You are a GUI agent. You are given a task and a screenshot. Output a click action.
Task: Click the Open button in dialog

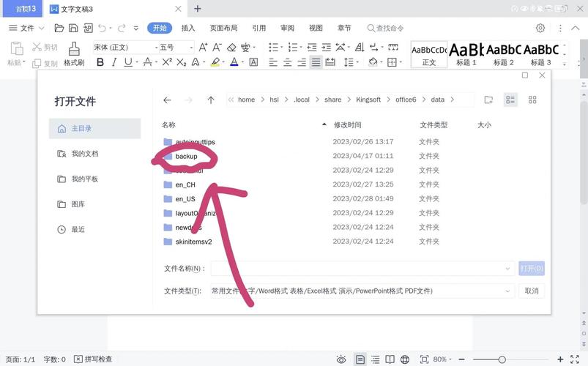point(532,269)
